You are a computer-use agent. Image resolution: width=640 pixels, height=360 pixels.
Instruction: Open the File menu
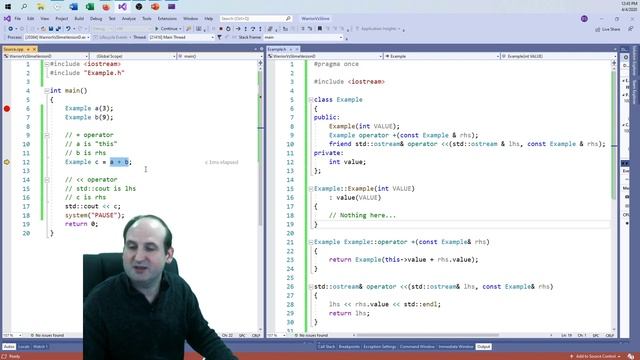click(x=18, y=18)
